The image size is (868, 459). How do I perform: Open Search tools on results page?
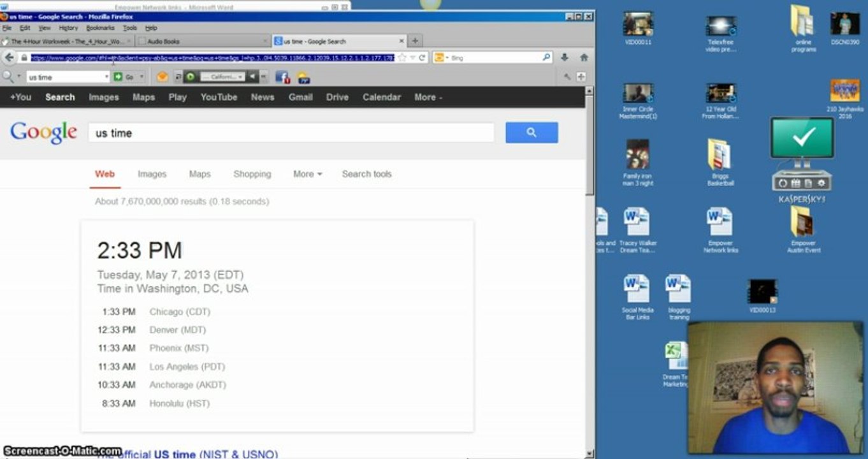pos(366,174)
